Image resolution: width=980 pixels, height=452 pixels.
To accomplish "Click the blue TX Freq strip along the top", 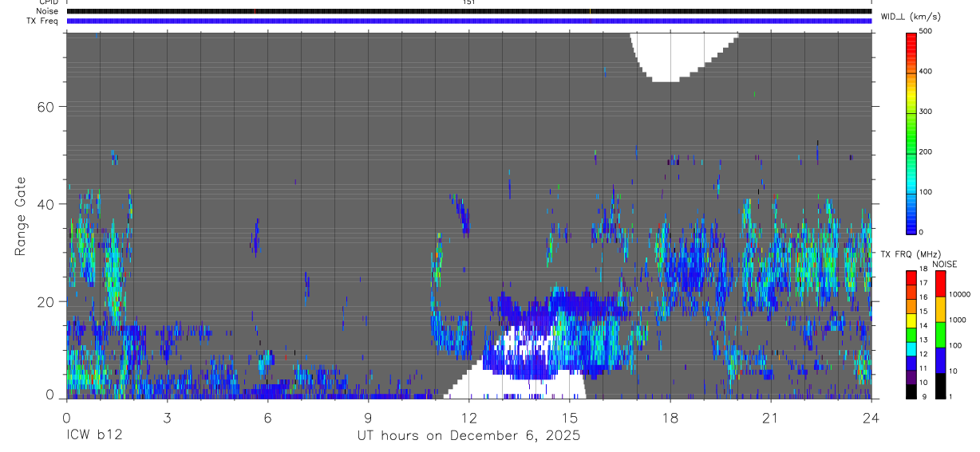I will [x=468, y=21].
